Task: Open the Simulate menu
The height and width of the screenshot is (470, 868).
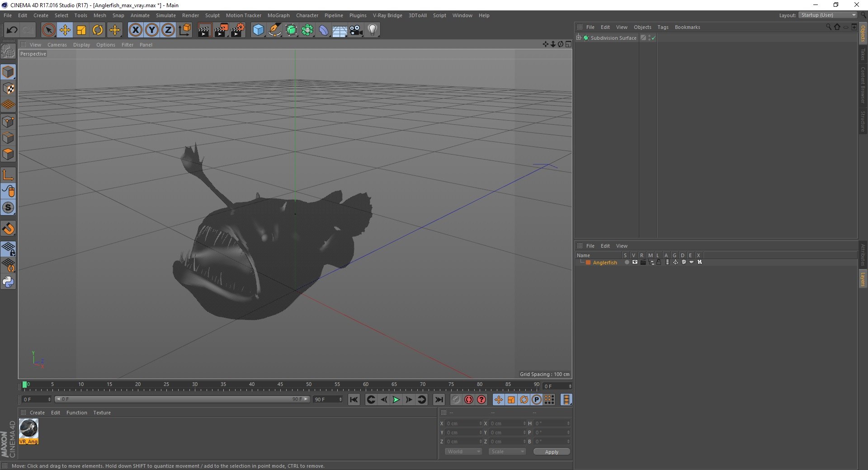Action: point(166,15)
